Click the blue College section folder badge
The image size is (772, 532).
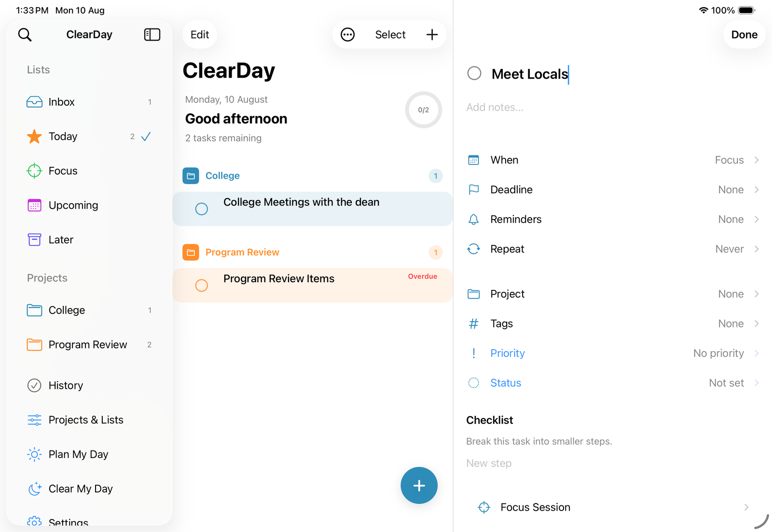191,176
